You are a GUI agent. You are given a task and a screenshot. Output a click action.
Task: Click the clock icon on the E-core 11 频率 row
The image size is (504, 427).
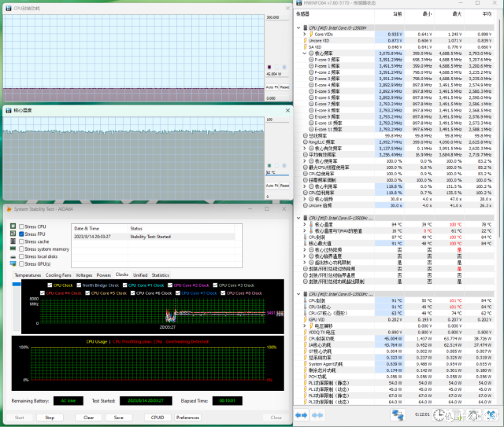coord(311,130)
